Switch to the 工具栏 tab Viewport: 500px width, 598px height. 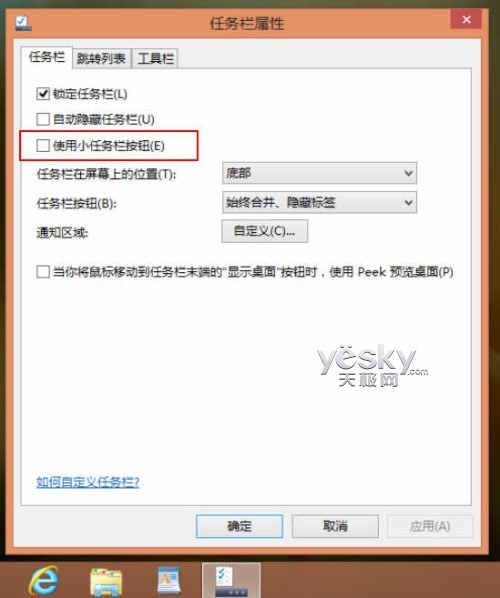coord(155,58)
